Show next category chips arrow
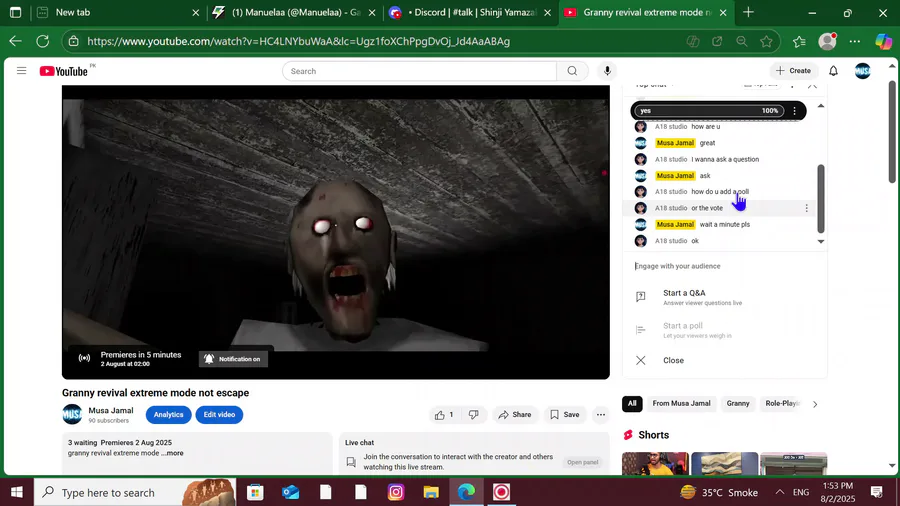Image resolution: width=900 pixels, height=506 pixels. pos(815,404)
